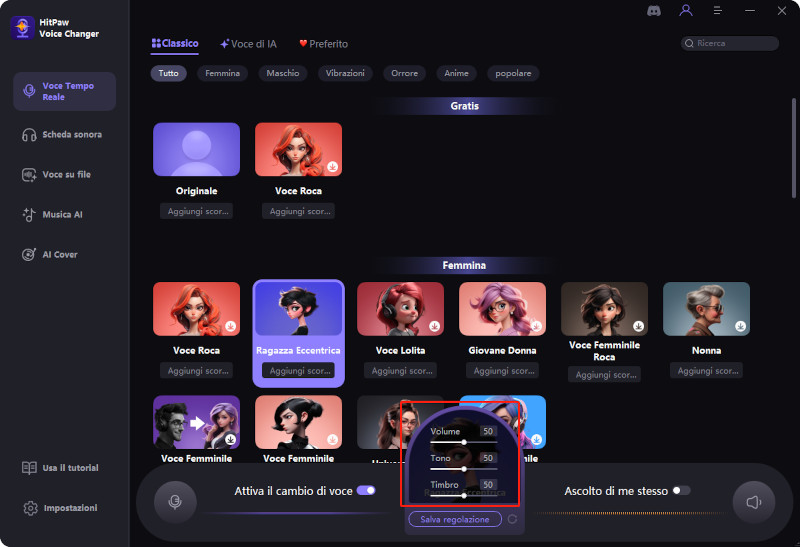Adjust the Timbro slider
The width and height of the screenshot is (800, 547).
tap(464, 495)
